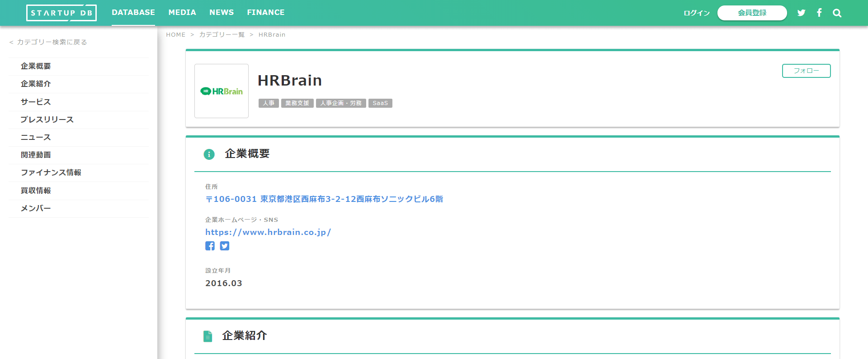This screenshot has width=868, height=359.
Task: Open the MEDIA tab
Action: (x=182, y=13)
